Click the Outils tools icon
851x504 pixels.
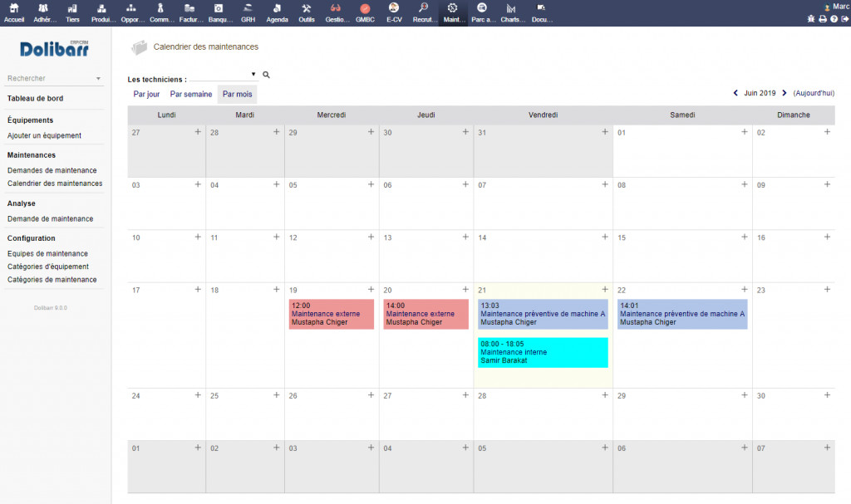(307, 8)
